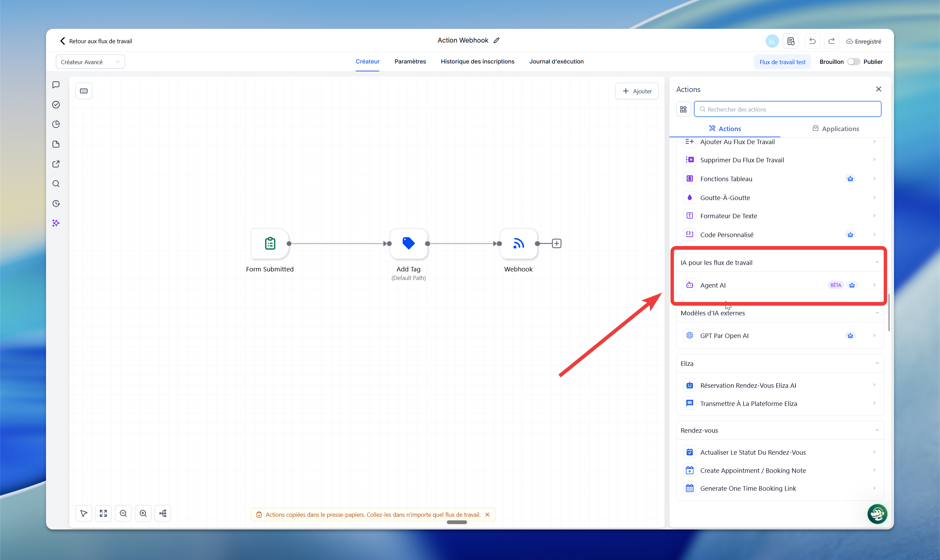This screenshot has height=560, width=940.
Task: Click plus icon after Webhook node
Action: pyautogui.click(x=557, y=243)
